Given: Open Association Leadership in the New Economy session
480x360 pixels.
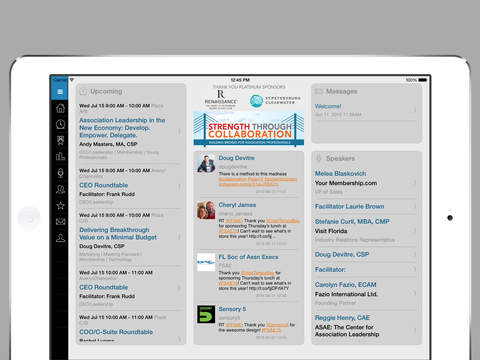Looking at the screenshot, I should coord(122,128).
